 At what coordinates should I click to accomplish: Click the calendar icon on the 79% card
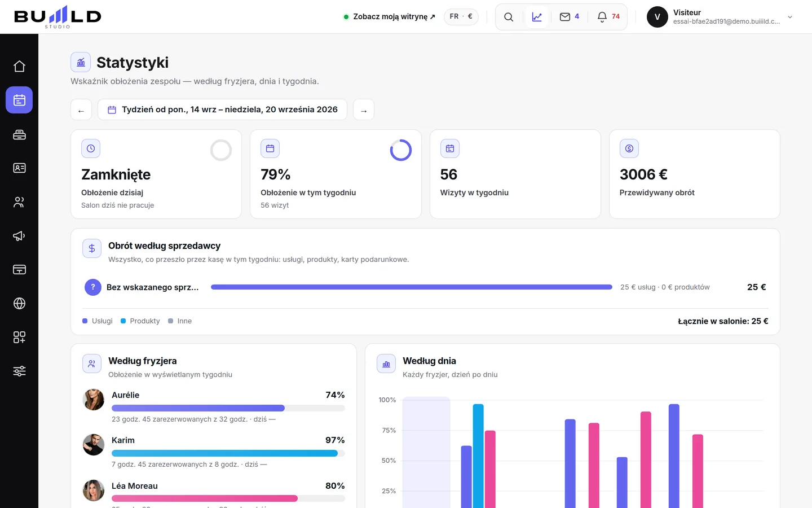[270, 148]
